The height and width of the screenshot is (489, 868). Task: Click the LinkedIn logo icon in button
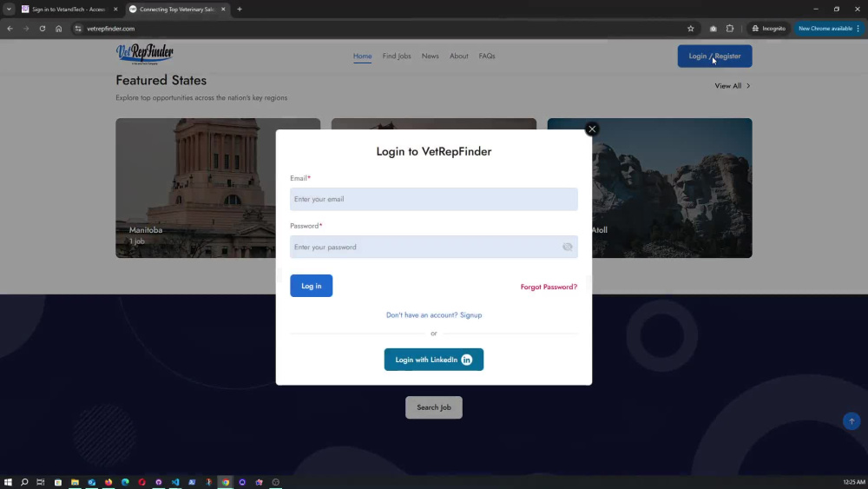coord(467,360)
